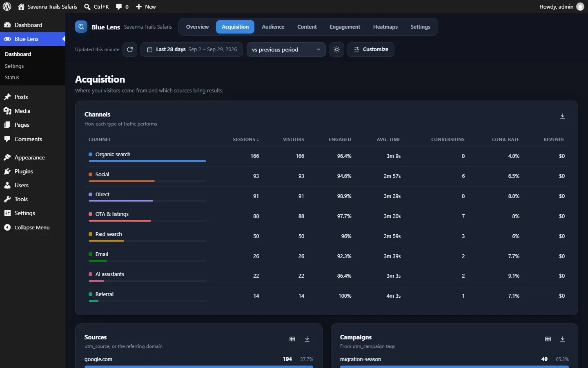Switch Sources panel to table view
This screenshot has height=368, width=588.
(x=292, y=339)
